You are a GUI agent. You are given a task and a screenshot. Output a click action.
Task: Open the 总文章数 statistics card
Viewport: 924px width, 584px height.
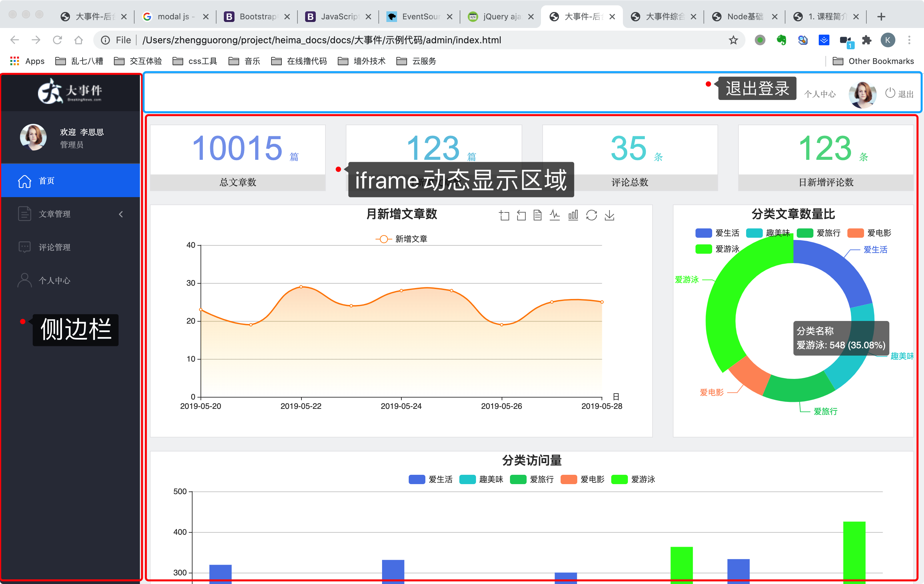pos(237,157)
